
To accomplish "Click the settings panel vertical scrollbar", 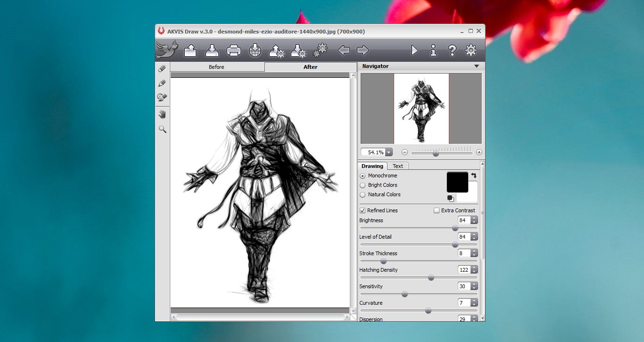I will (x=482, y=241).
